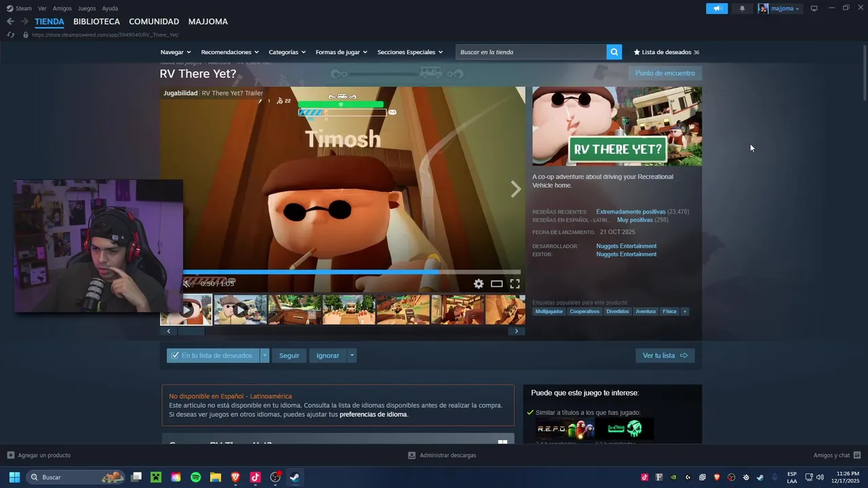Enter fullscreen video mode
The image size is (868, 488).
[x=515, y=284]
